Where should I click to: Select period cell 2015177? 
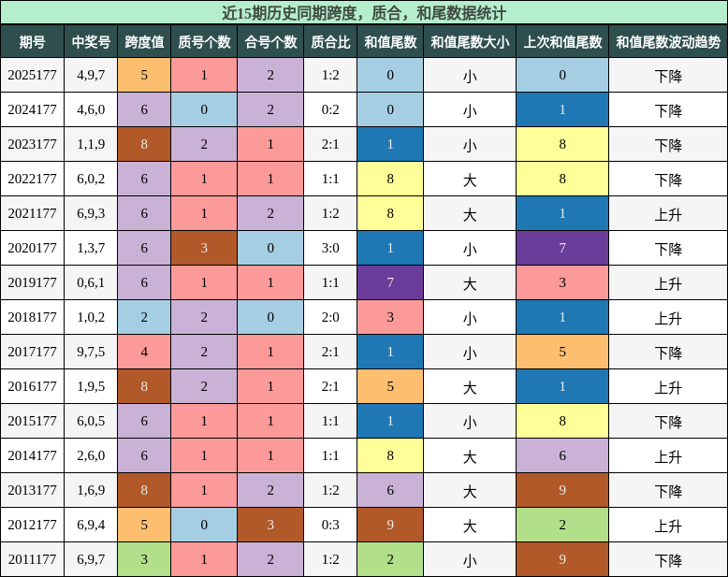pos(32,421)
